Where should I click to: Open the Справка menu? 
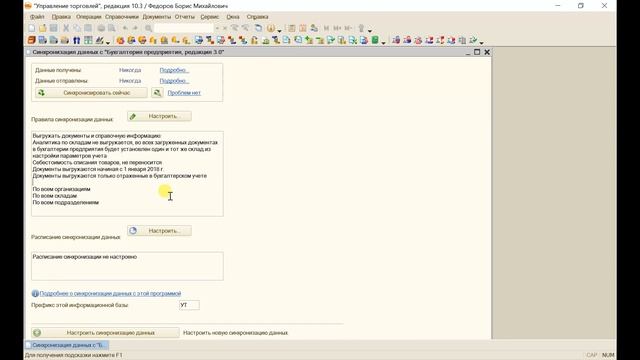point(257,17)
